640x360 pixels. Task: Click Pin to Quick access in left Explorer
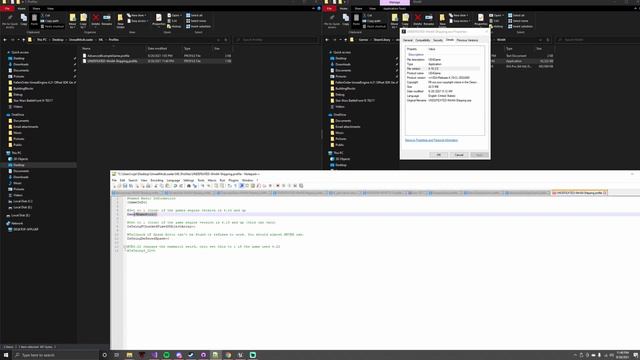(x=10, y=20)
